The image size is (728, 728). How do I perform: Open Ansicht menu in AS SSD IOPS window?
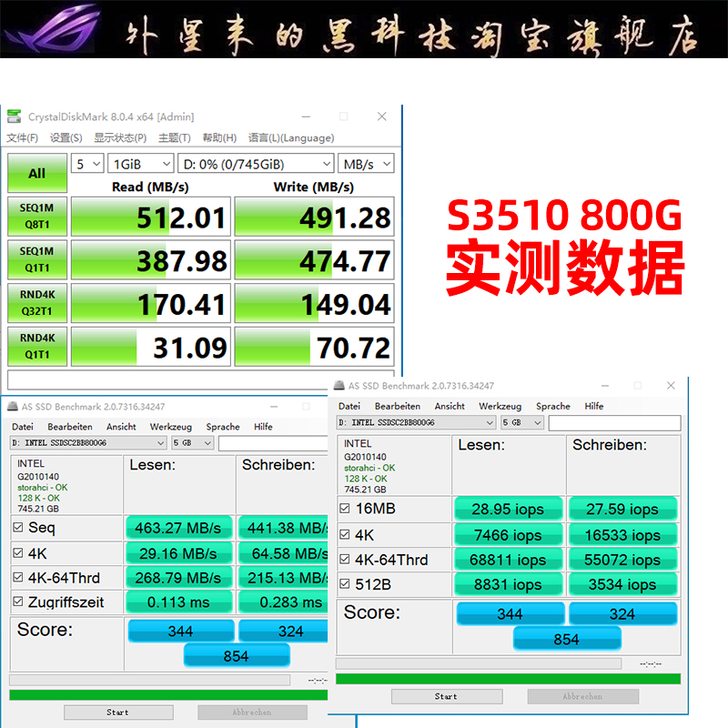[450, 406]
